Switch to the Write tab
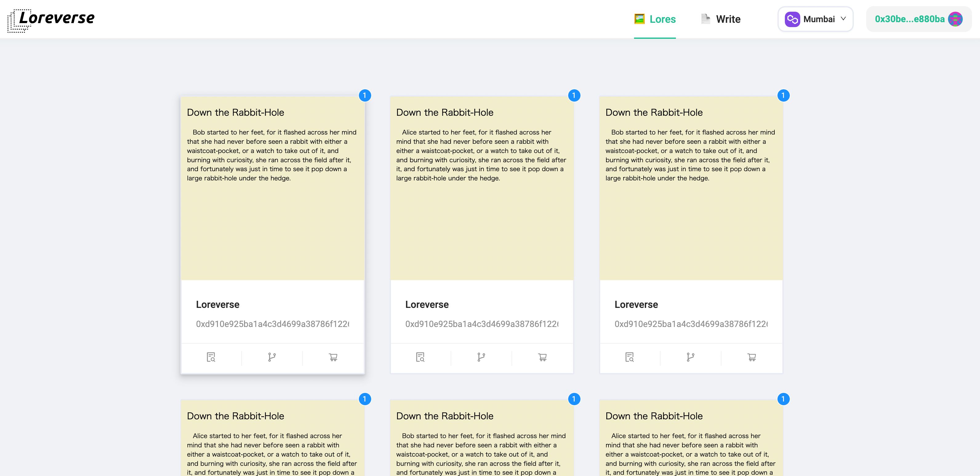Screen dimensions: 980x476 [x=721, y=19]
